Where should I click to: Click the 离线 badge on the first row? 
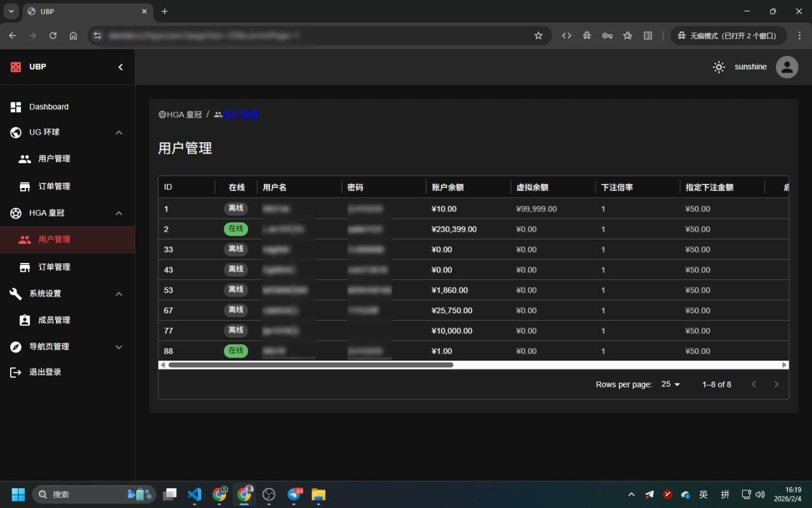click(x=235, y=208)
